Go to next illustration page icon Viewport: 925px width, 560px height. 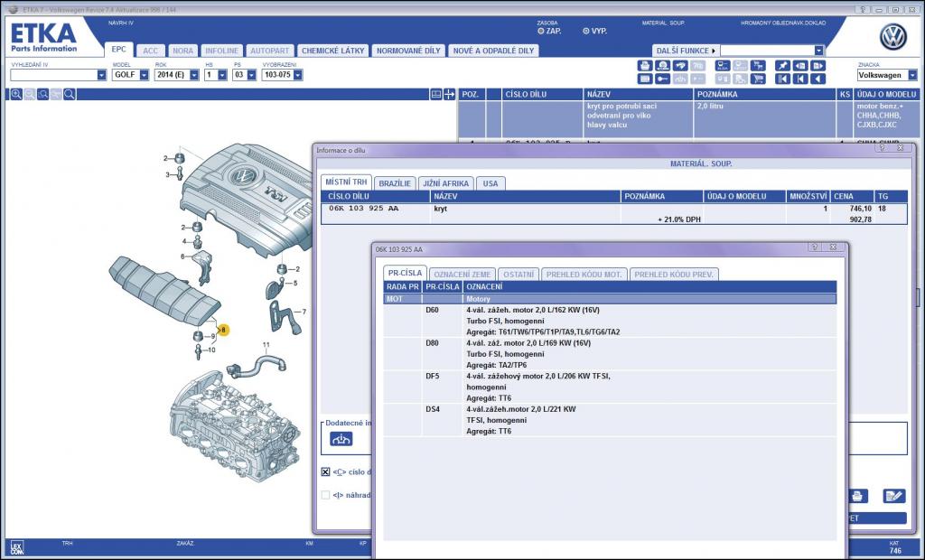(x=818, y=66)
